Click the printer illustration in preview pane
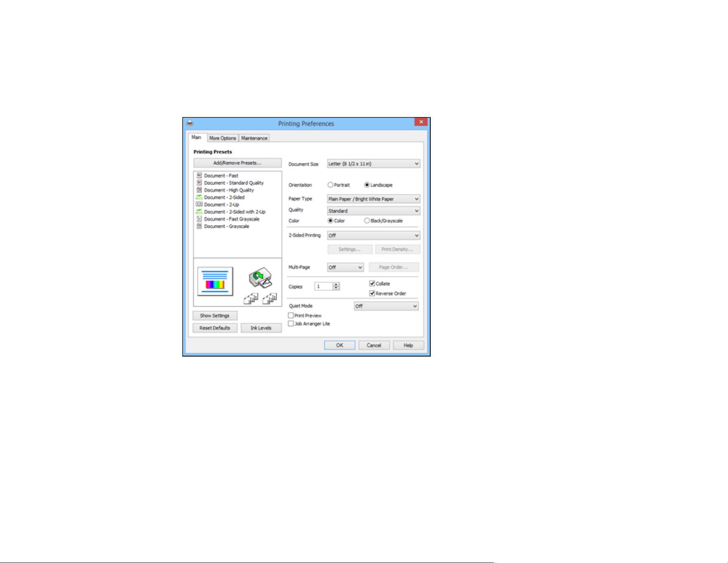This screenshot has width=728, height=563. tap(260, 278)
